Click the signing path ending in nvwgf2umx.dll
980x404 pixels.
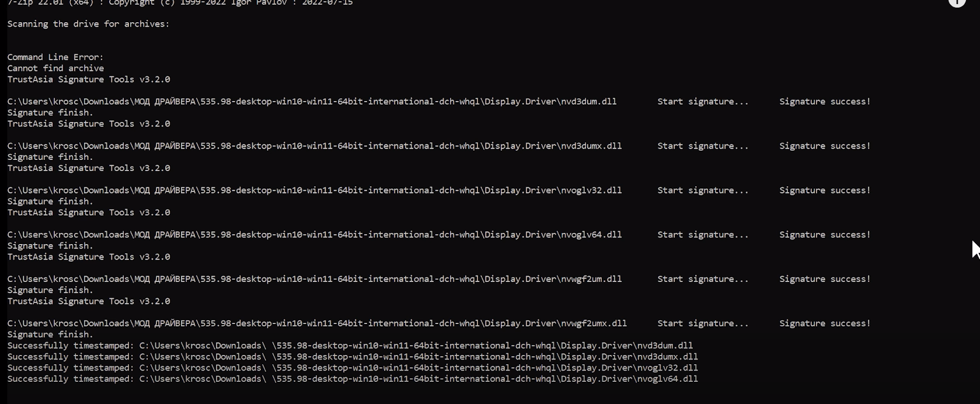(x=317, y=323)
